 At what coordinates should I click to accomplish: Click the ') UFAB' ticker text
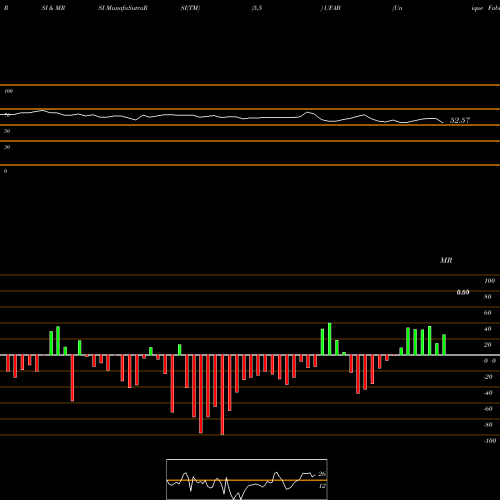(331, 8)
